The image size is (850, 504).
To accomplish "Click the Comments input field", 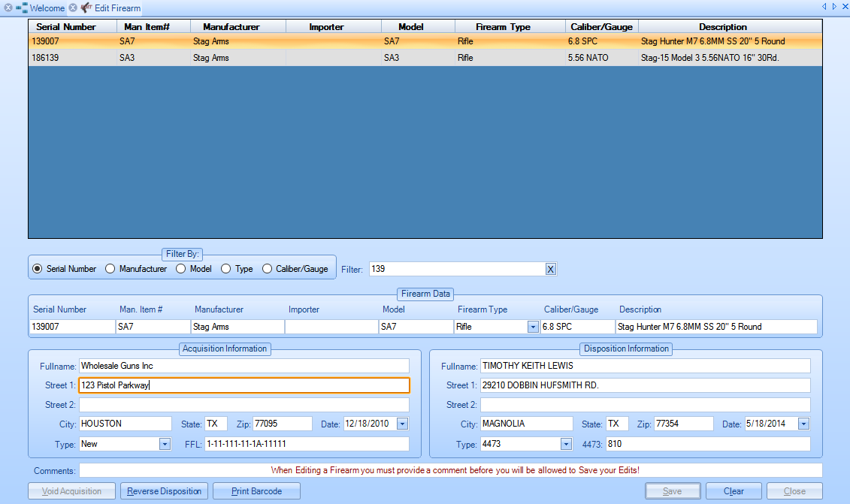I will click(450, 470).
